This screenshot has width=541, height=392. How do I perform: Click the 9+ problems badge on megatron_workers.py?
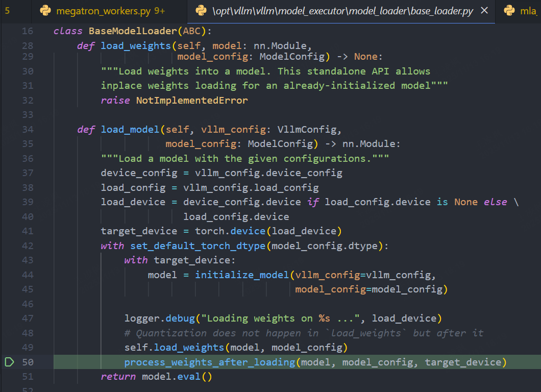click(x=159, y=11)
